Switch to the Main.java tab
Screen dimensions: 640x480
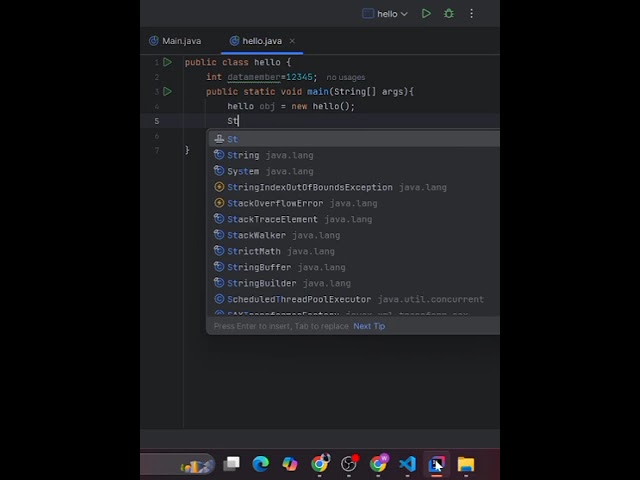pyautogui.click(x=176, y=41)
